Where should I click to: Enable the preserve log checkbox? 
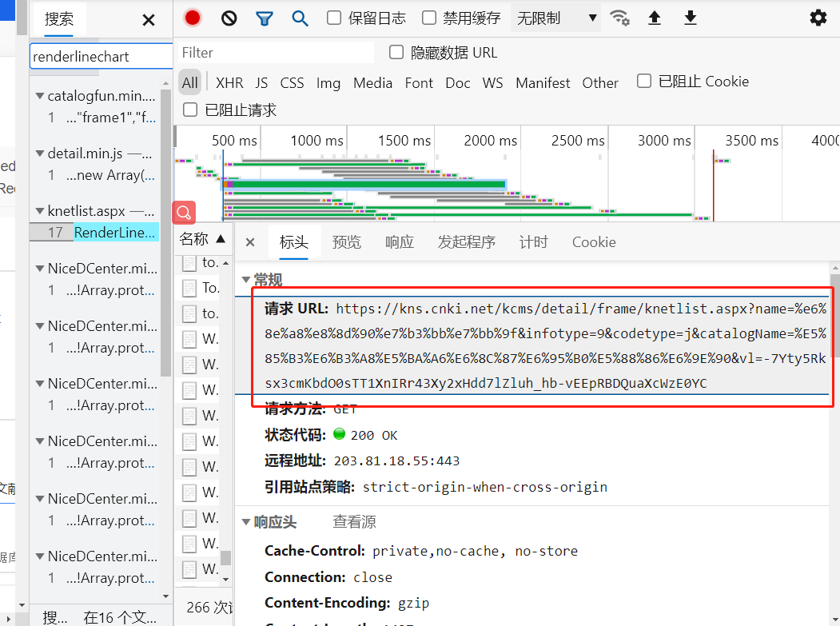pyautogui.click(x=334, y=18)
